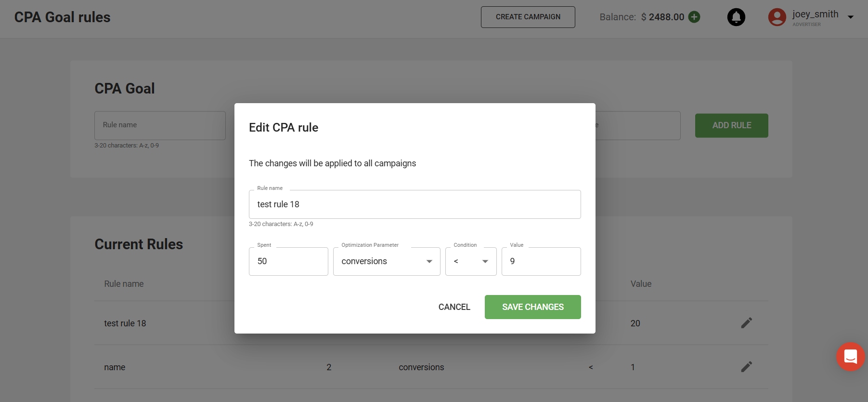Screen dimensions: 868x402
Task: Open the Condition dropdown
Action: [470, 261]
